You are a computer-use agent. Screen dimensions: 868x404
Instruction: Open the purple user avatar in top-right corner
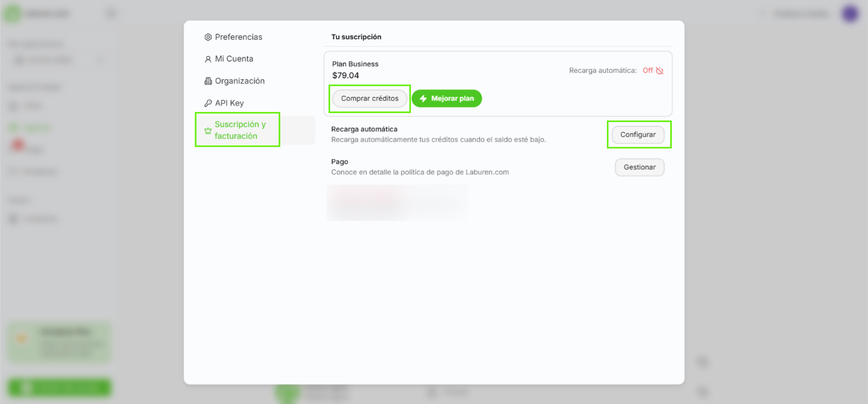[850, 14]
